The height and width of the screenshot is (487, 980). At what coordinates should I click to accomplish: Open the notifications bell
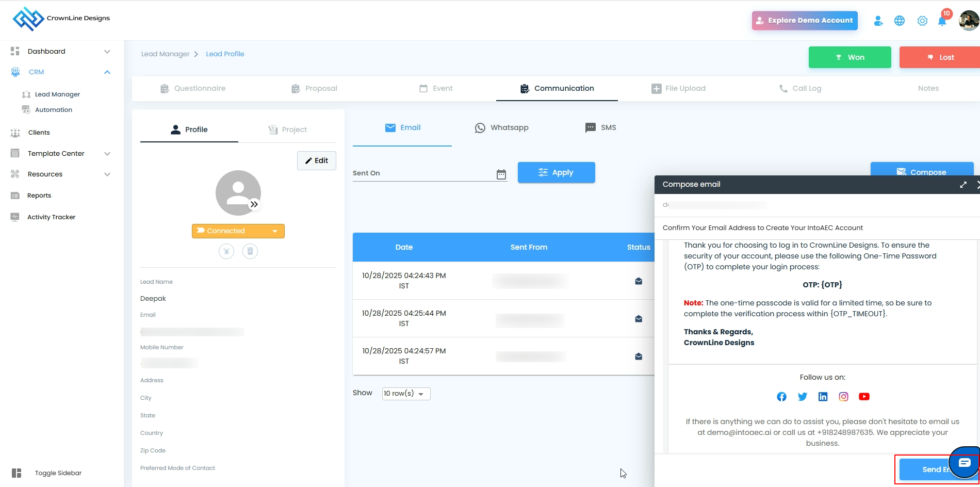pyautogui.click(x=942, y=21)
